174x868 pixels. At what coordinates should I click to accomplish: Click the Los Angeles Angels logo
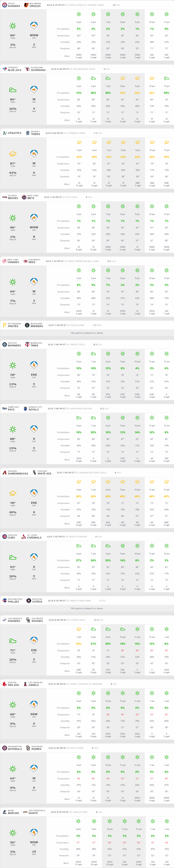(x=25, y=684)
